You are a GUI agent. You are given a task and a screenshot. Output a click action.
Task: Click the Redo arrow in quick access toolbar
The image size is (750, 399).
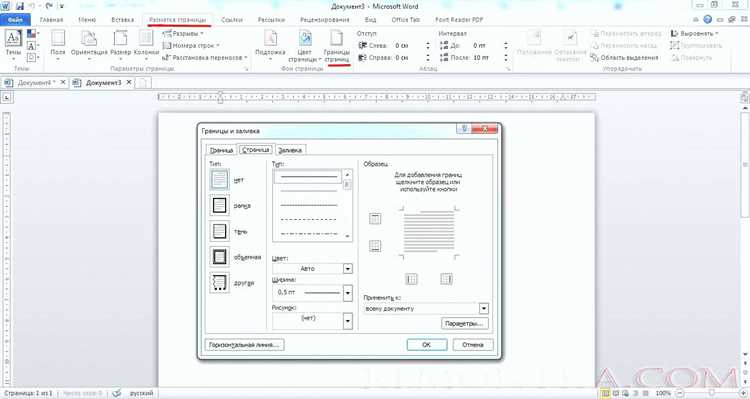(x=49, y=6)
